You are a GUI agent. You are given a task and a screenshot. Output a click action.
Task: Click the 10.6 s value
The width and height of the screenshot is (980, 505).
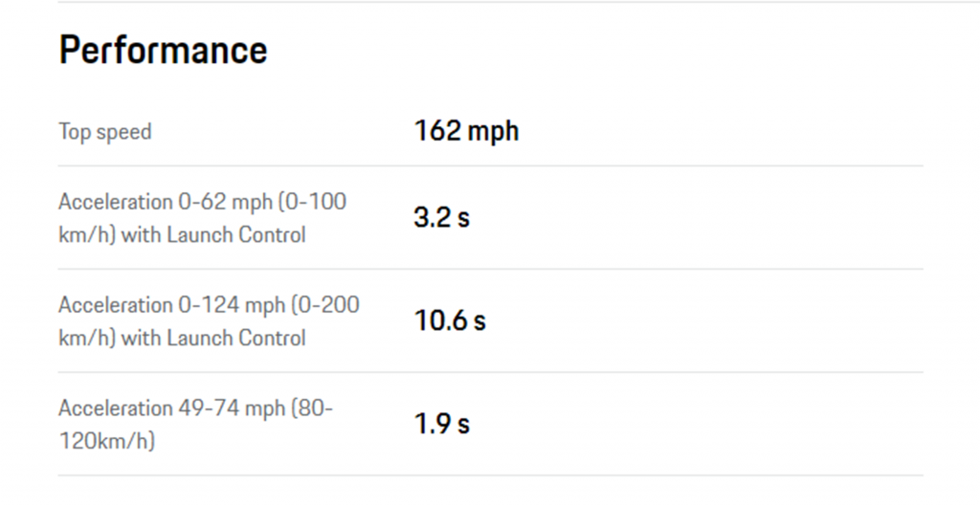click(x=450, y=320)
